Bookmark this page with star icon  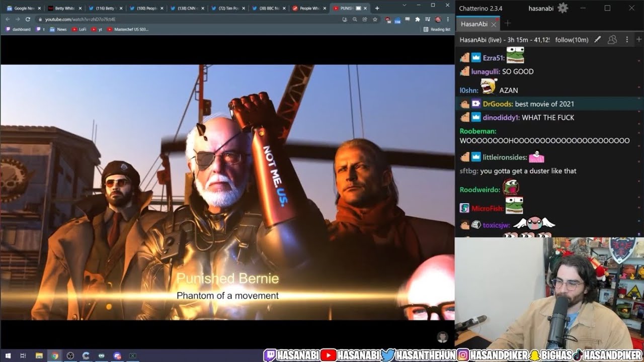(x=375, y=19)
